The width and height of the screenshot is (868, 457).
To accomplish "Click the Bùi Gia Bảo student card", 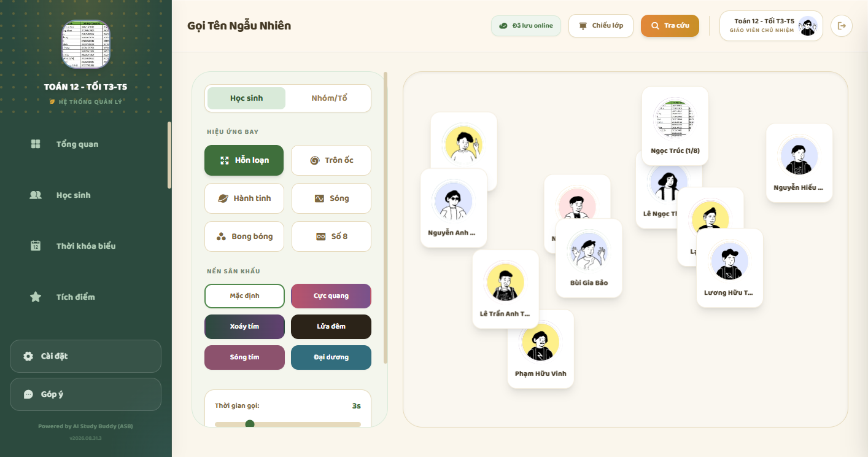I will tap(589, 259).
